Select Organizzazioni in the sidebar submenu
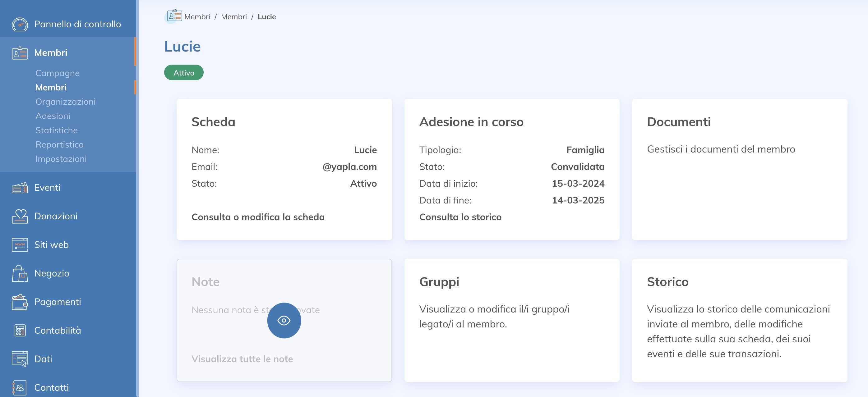The height and width of the screenshot is (397, 868). [x=65, y=102]
